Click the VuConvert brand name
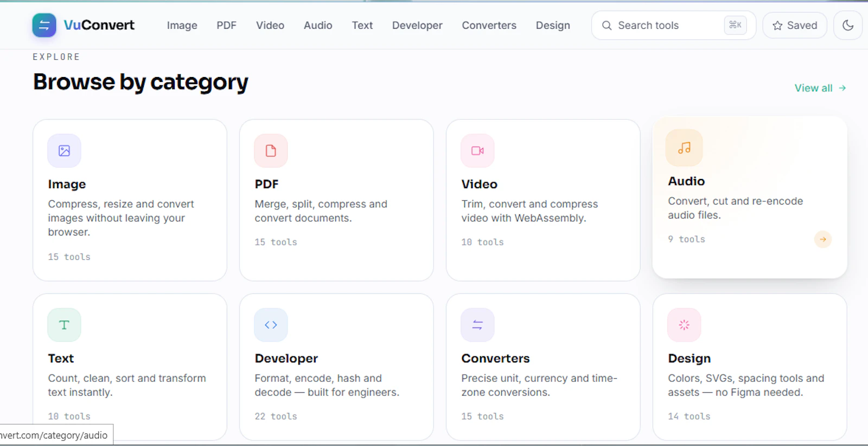The image size is (868, 446). 99,25
